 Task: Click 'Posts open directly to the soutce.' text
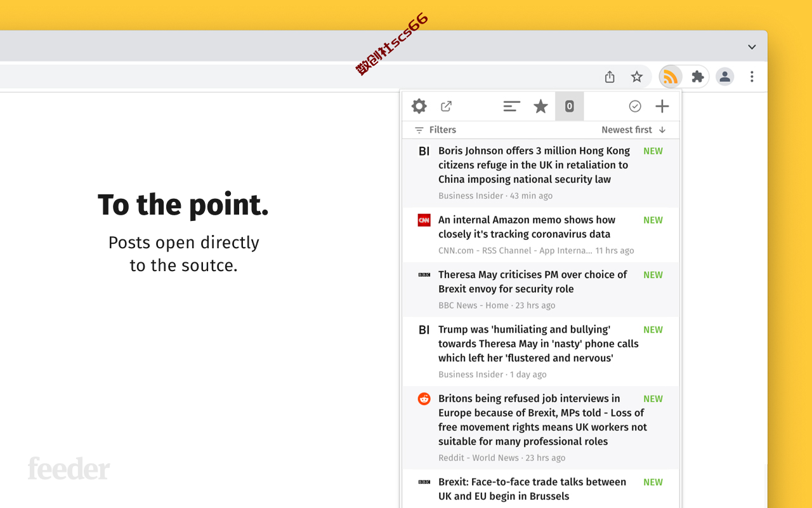[x=184, y=254]
